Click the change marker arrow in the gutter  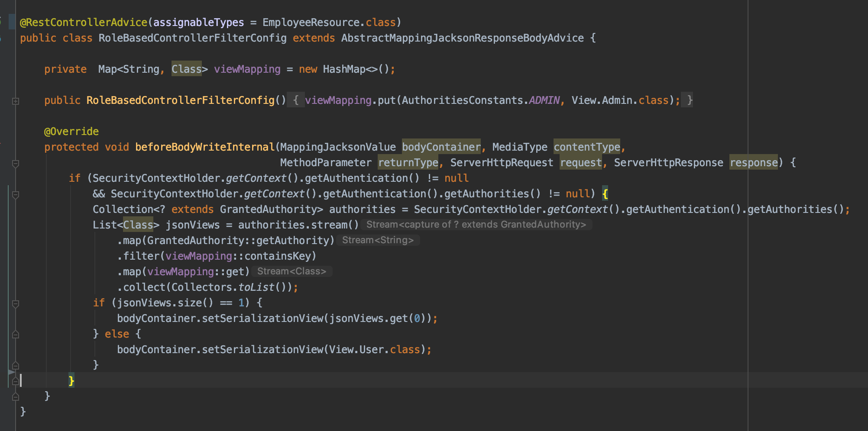point(11,372)
